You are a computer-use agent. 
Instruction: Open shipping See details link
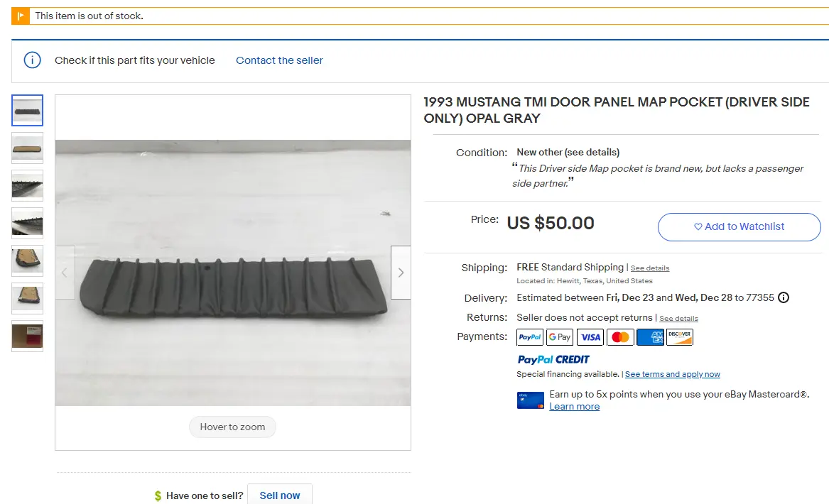[x=650, y=268]
